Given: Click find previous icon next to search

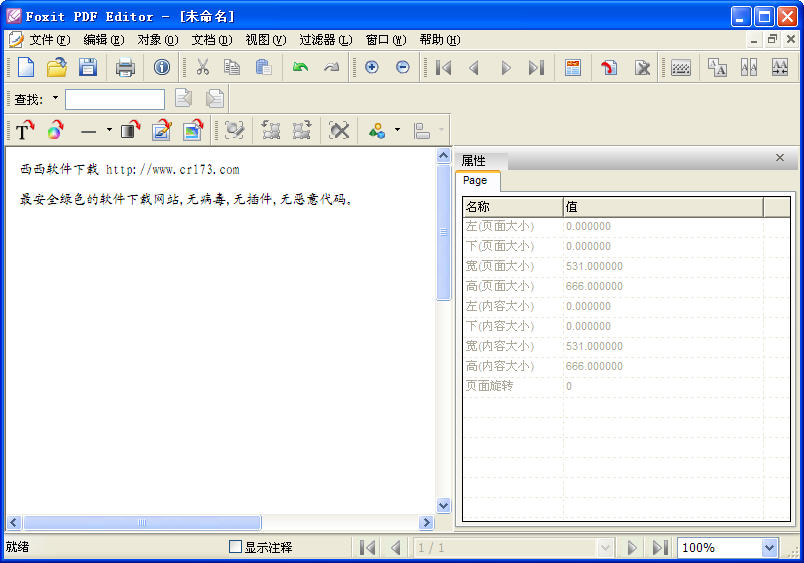Looking at the screenshot, I should click(183, 98).
